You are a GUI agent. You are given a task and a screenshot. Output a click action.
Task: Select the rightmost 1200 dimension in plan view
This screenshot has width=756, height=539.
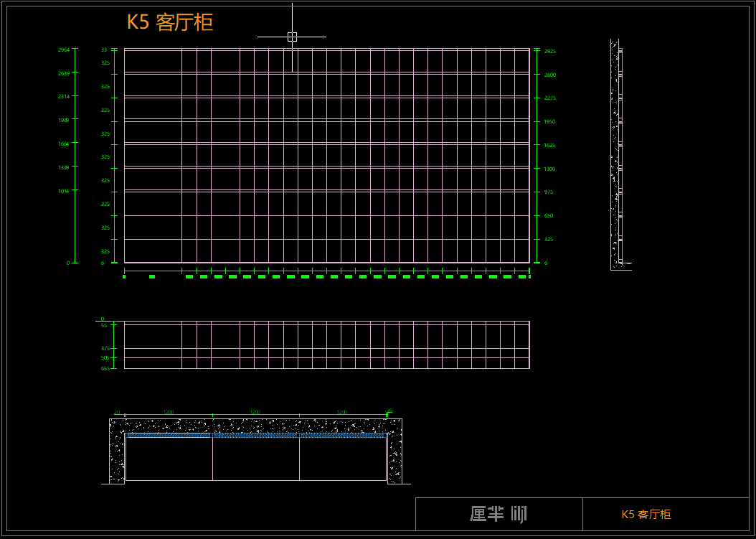pyautogui.click(x=342, y=412)
